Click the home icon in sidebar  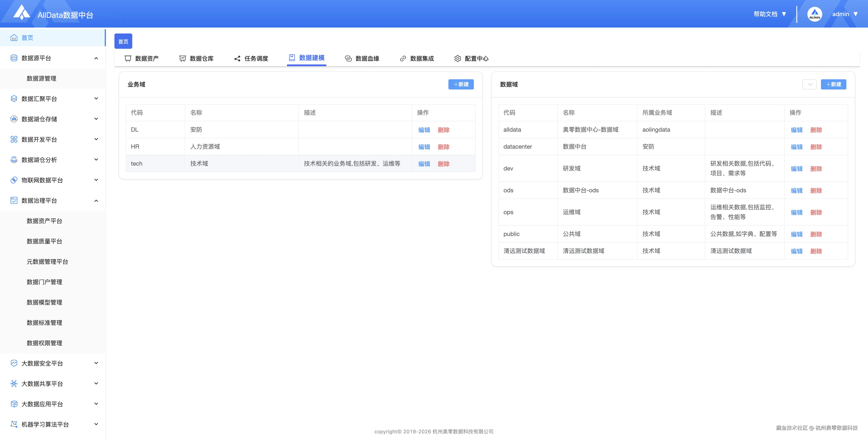coord(14,38)
